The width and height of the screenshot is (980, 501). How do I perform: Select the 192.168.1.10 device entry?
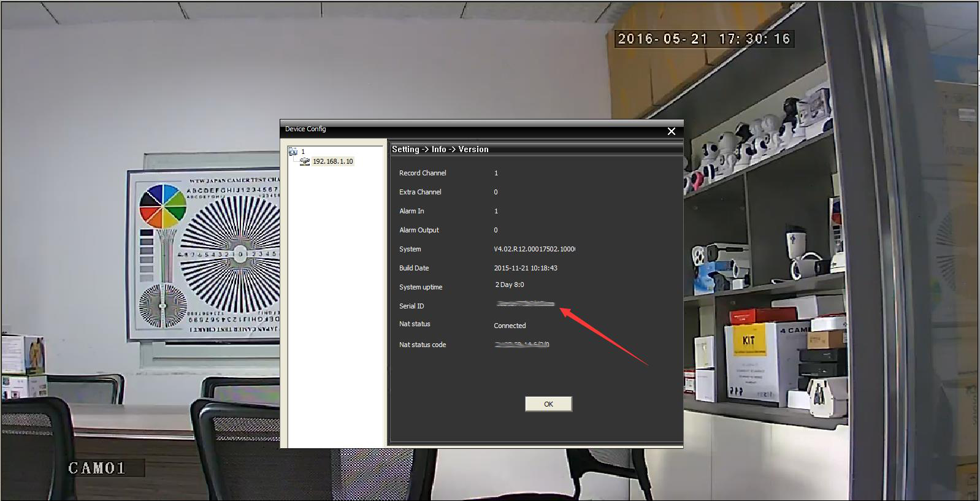332,161
